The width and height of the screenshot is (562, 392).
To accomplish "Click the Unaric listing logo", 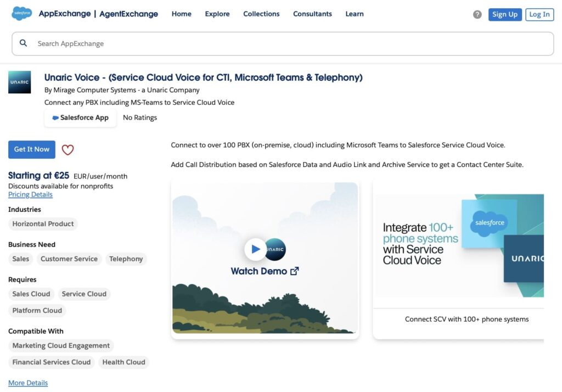I will pyautogui.click(x=20, y=82).
